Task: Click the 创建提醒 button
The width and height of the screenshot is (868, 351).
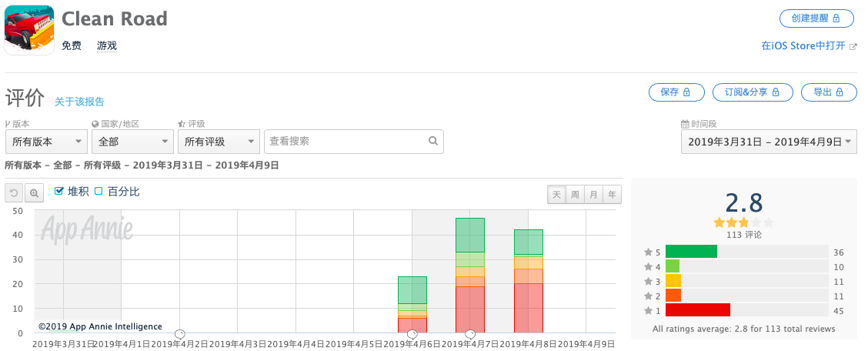Action: tap(815, 18)
